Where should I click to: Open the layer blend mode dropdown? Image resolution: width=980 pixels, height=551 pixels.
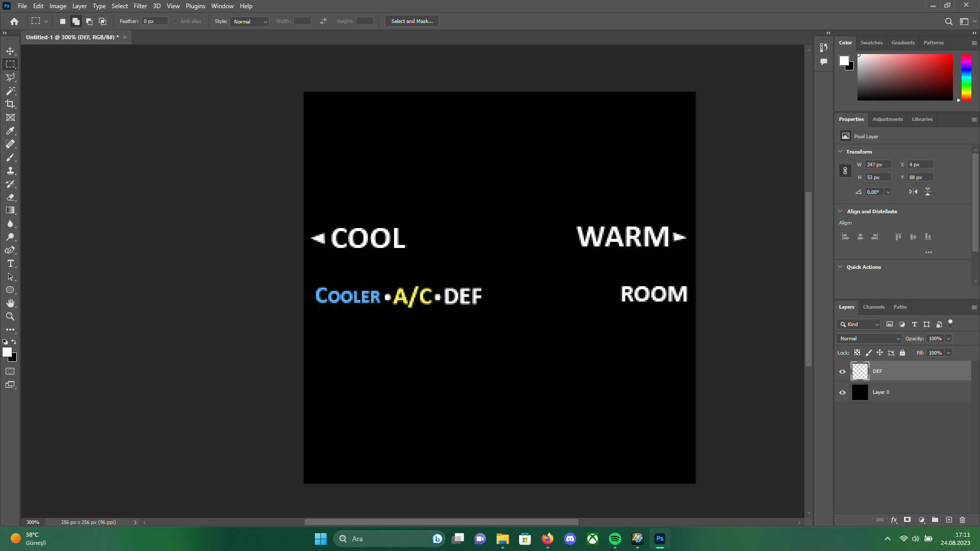point(869,339)
